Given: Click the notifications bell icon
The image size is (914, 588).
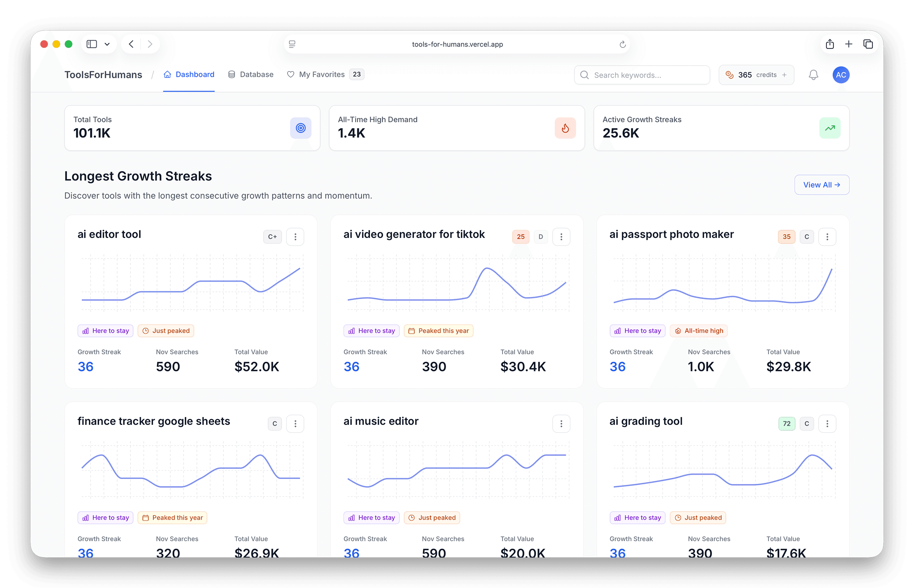Looking at the screenshot, I should click(813, 75).
